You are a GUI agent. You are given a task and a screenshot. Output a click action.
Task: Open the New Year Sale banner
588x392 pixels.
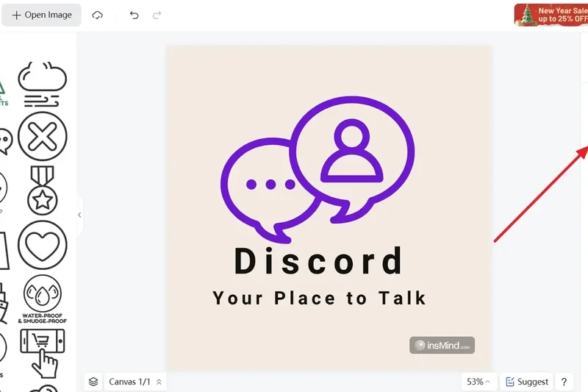point(551,15)
